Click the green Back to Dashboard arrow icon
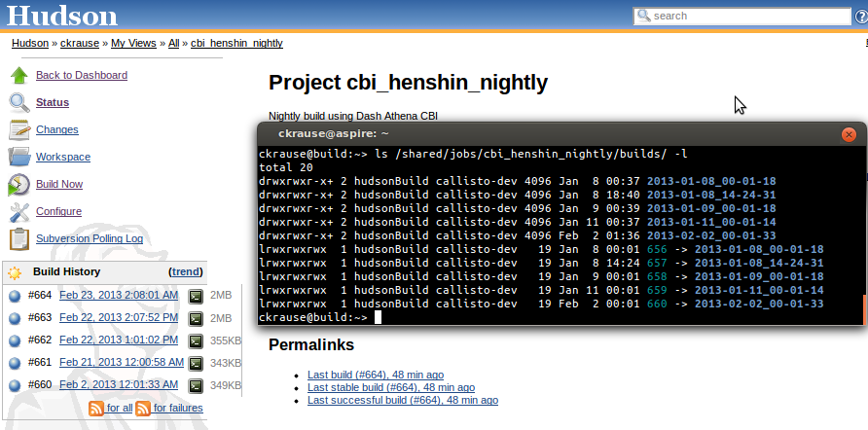The width and height of the screenshot is (868, 430). 18,75
